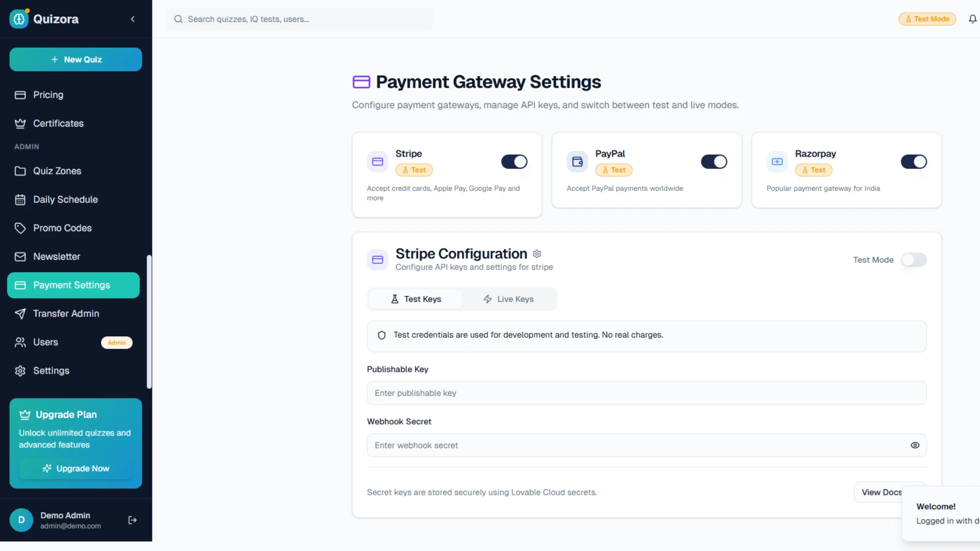This screenshot has height=551, width=980.
Task: Click the Demo Admin avatar
Action: point(21,520)
